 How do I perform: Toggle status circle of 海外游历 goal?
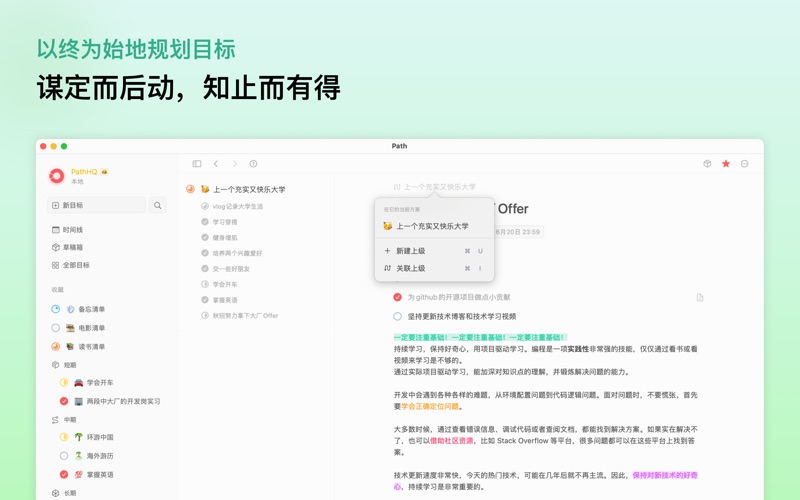[64, 456]
